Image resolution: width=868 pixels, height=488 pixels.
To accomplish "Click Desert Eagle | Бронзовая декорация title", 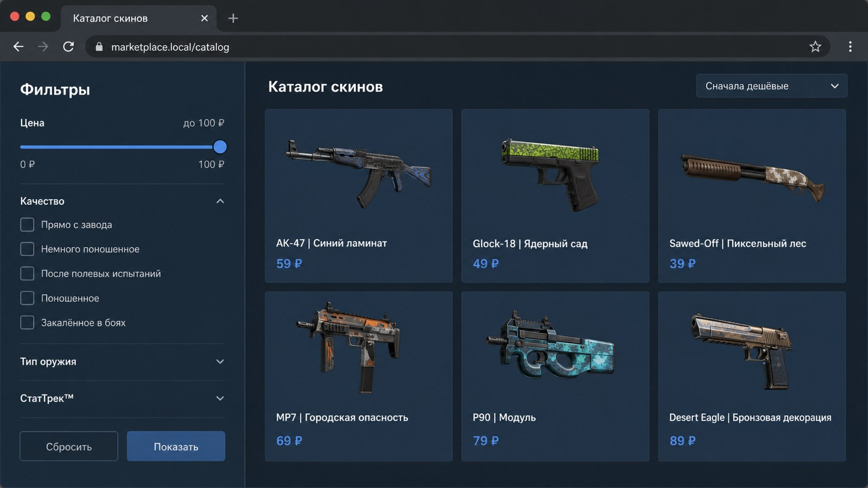I will coord(750,418).
